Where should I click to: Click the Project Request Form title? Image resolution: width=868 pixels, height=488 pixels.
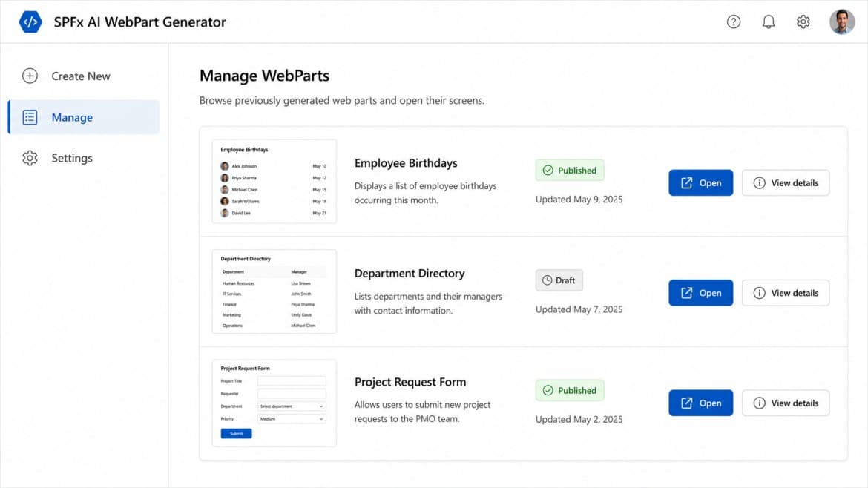coord(410,383)
